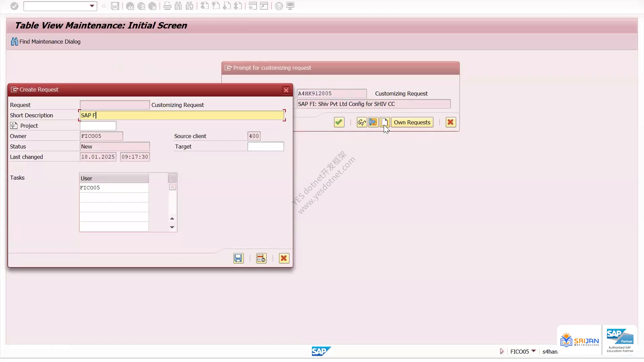Click the Target input field
The image size is (644, 362).
266,146
